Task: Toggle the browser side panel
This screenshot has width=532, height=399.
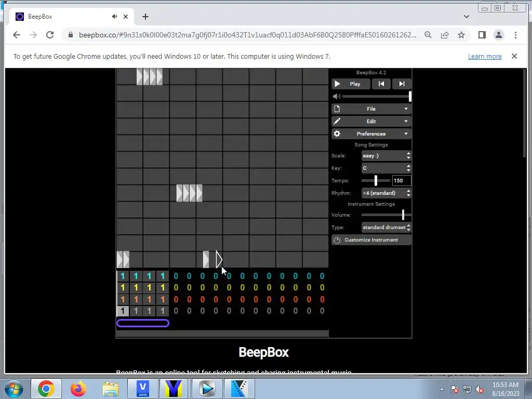Action: (x=482, y=35)
